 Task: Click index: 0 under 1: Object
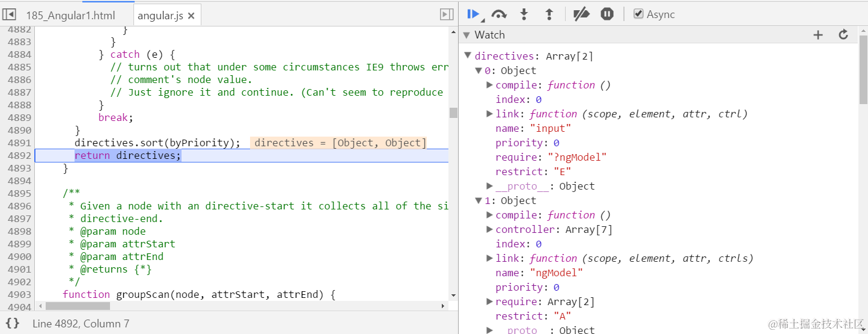(x=518, y=244)
